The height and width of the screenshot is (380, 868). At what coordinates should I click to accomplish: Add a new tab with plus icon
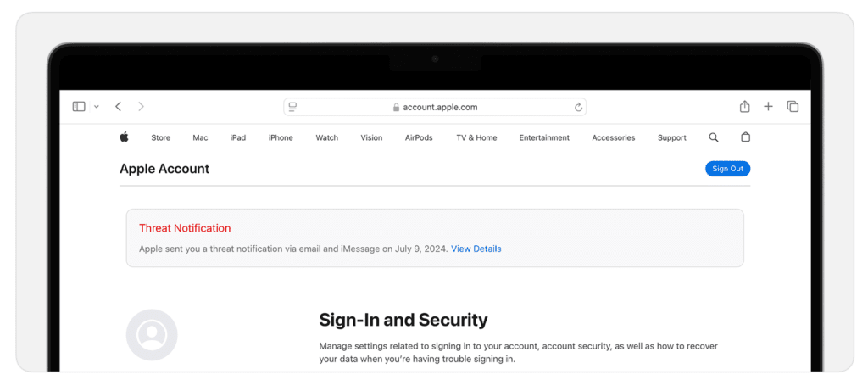coord(768,106)
